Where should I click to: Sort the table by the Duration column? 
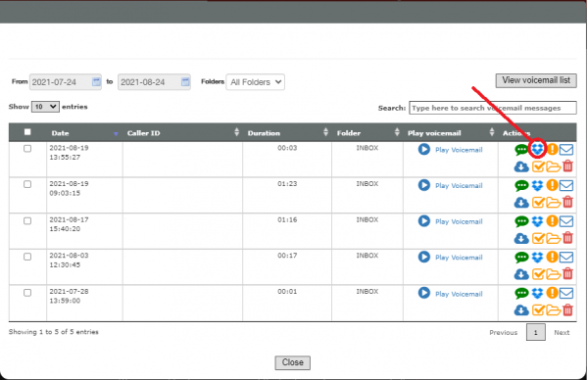287,132
